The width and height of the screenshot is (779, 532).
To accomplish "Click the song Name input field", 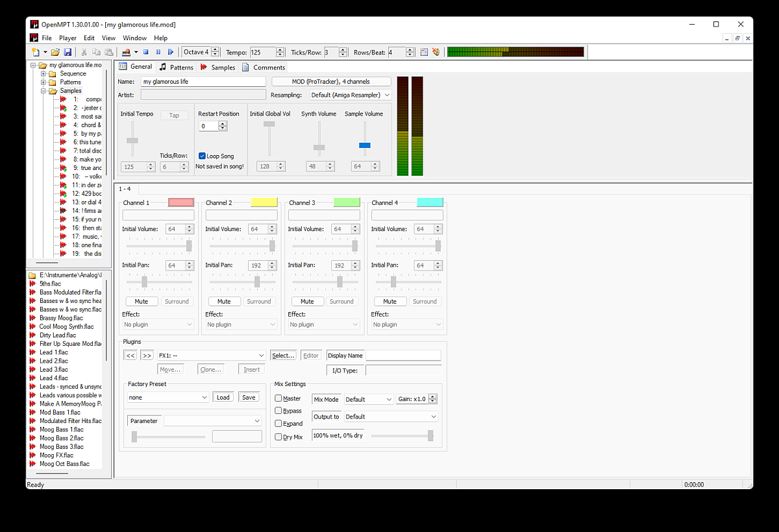I will (203, 82).
